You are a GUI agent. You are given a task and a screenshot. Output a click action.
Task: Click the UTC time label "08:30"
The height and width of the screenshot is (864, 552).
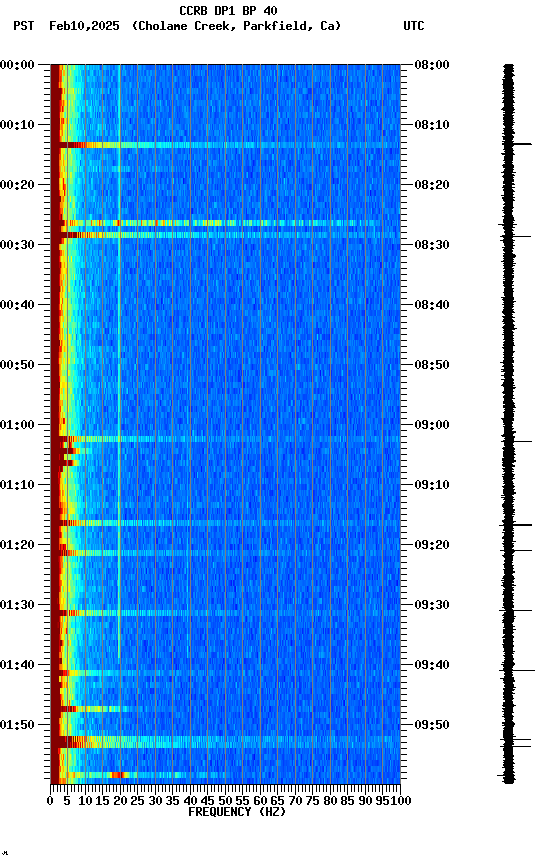pos(432,245)
